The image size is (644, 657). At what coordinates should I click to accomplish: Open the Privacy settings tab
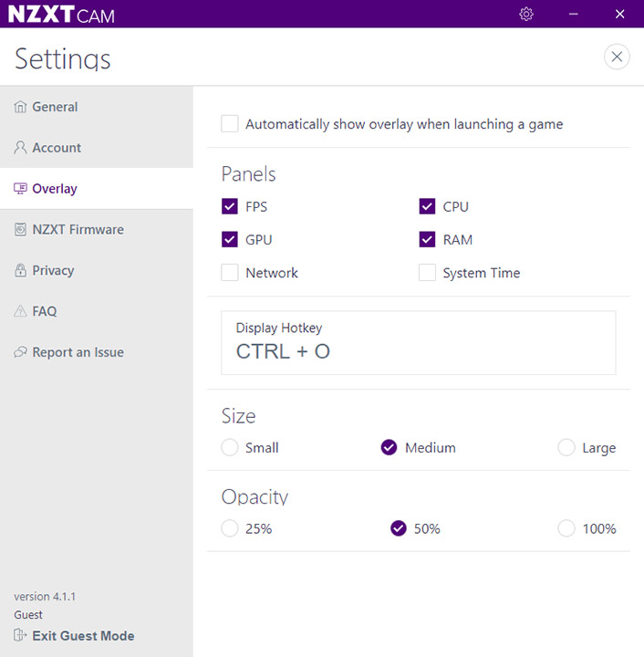click(53, 271)
